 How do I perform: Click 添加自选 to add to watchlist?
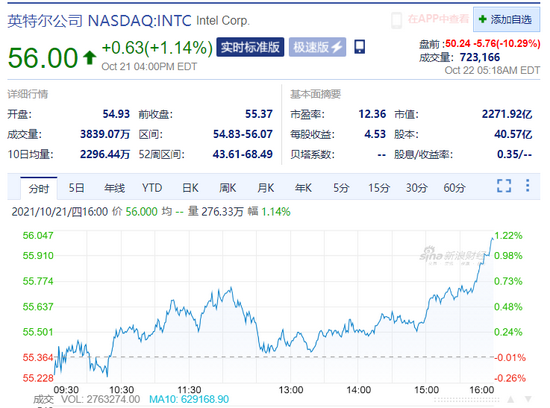click(507, 19)
